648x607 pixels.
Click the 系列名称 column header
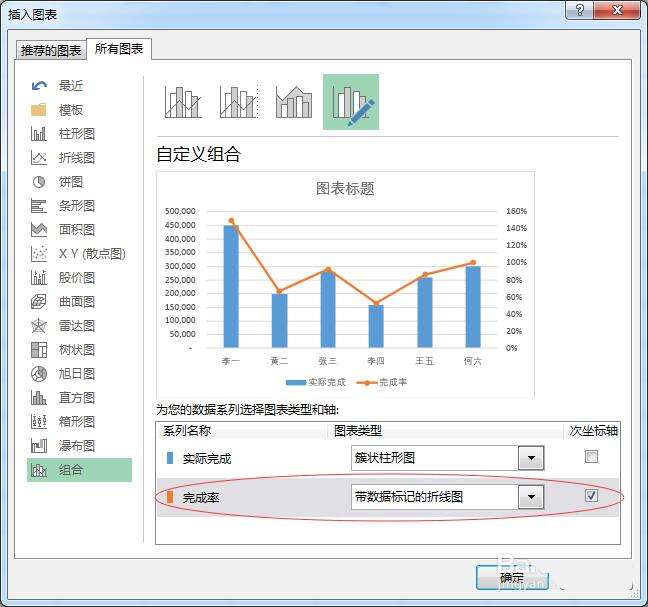pos(187,431)
